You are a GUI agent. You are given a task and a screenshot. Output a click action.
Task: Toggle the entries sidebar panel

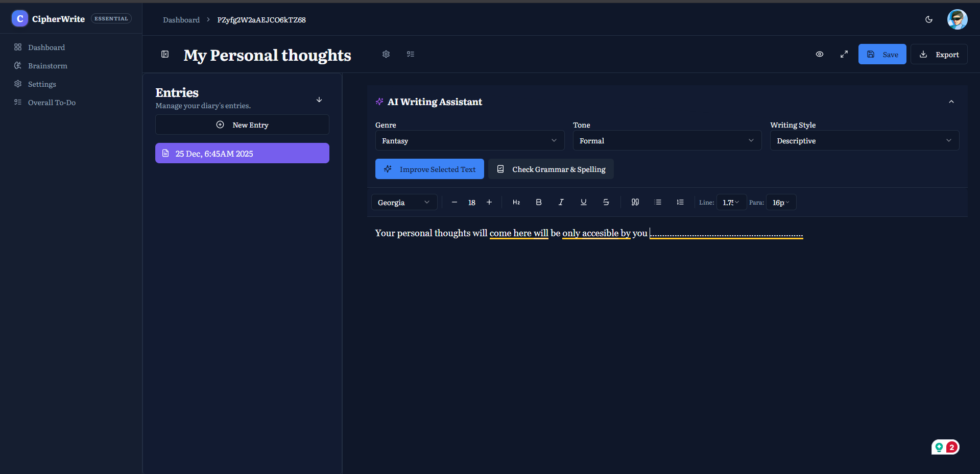(x=164, y=54)
